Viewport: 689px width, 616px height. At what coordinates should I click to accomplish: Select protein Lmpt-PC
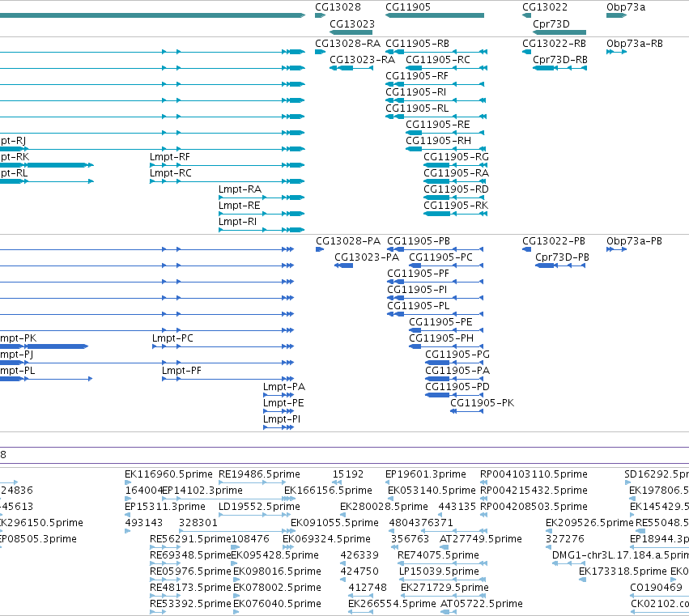tap(172, 338)
